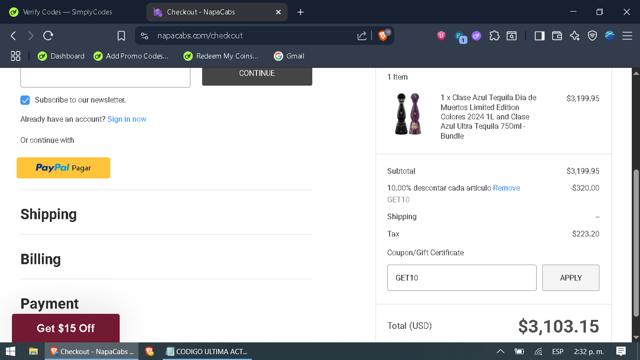Click the VPN shield icon in the toolbar
The image size is (640, 360).
click(x=592, y=36)
